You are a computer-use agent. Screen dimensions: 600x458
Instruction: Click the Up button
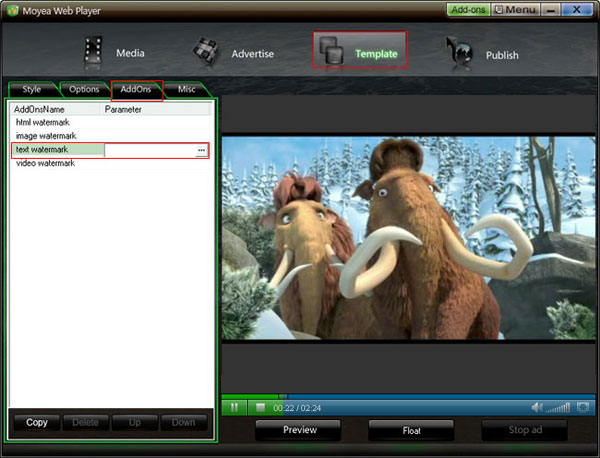point(135,422)
